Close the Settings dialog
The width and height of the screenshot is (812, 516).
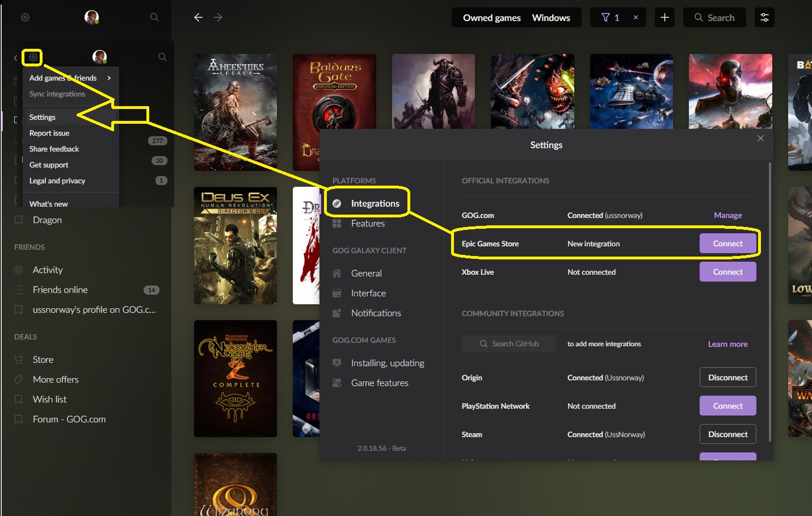760,139
